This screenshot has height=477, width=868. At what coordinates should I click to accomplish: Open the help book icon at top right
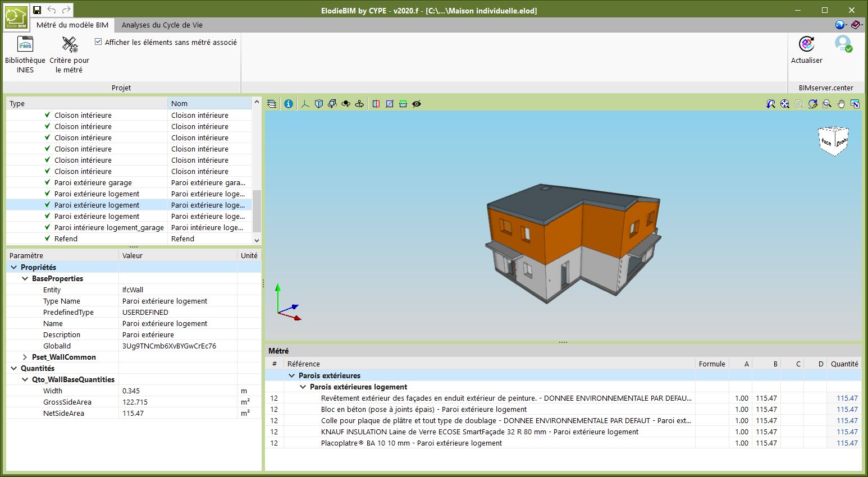tap(856, 25)
